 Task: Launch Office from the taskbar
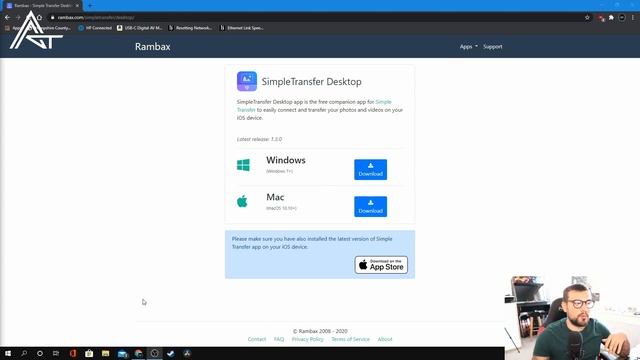pyautogui.click(x=73, y=353)
